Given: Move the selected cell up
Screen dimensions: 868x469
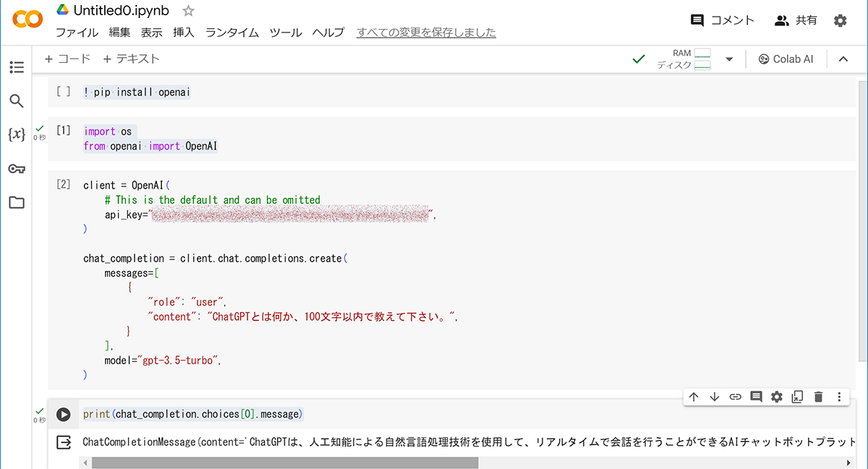Looking at the screenshot, I should (693, 397).
